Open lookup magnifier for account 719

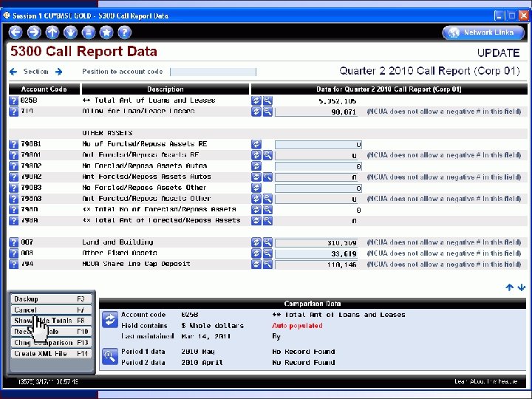pyautogui.click(x=267, y=112)
